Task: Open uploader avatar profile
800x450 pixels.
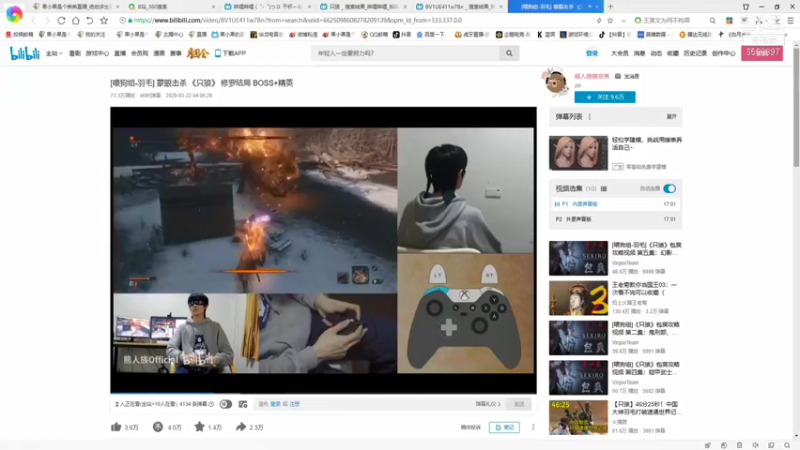Action: pyautogui.click(x=556, y=82)
